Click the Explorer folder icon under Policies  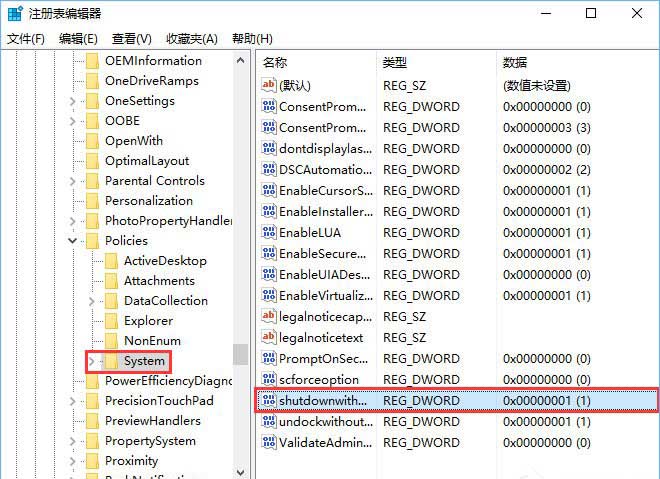(112, 321)
